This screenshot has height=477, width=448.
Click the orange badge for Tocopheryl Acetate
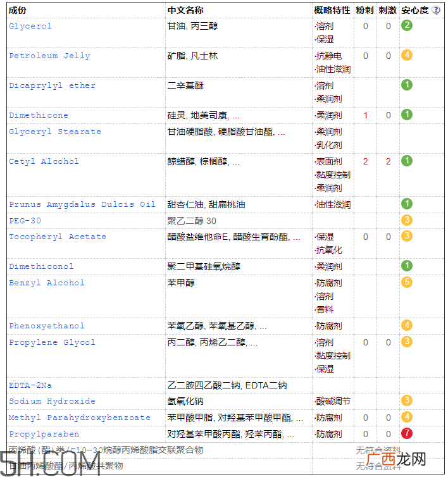click(x=407, y=236)
